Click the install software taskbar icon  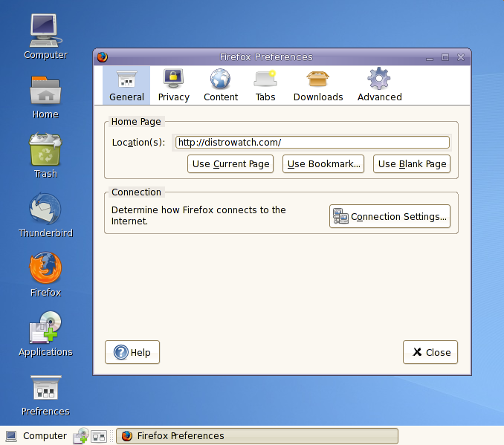(x=81, y=436)
